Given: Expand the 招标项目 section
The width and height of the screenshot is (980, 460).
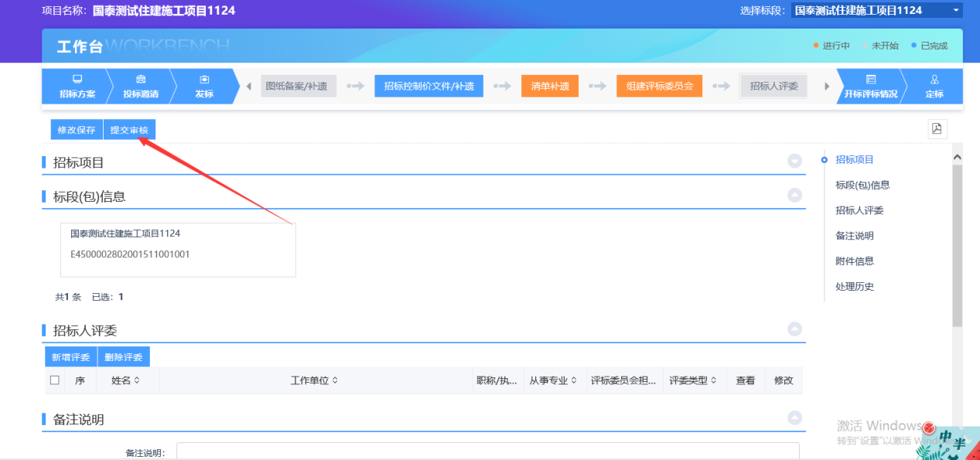Looking at the screenshot, I should (794, 161).
